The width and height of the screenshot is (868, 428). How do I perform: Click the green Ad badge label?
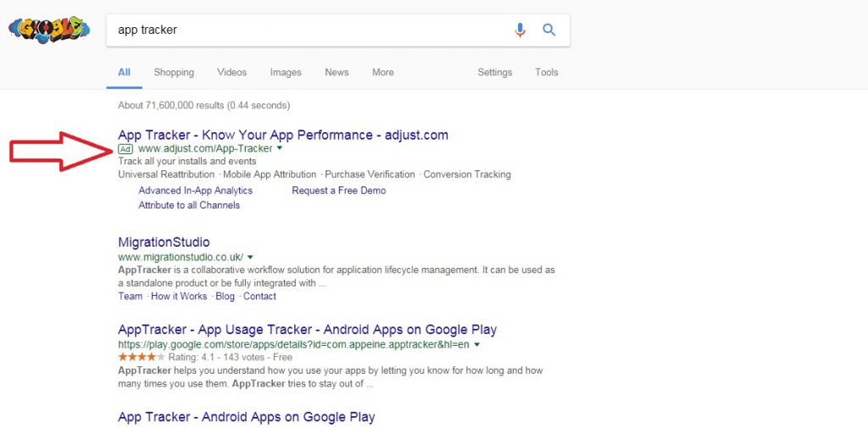(126, 148)
